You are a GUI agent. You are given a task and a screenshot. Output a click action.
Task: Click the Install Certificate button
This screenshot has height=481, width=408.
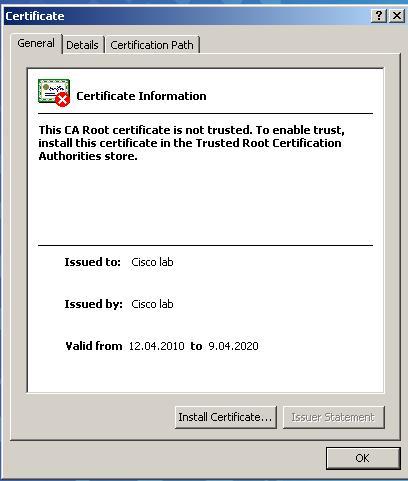tap(225, 417)
